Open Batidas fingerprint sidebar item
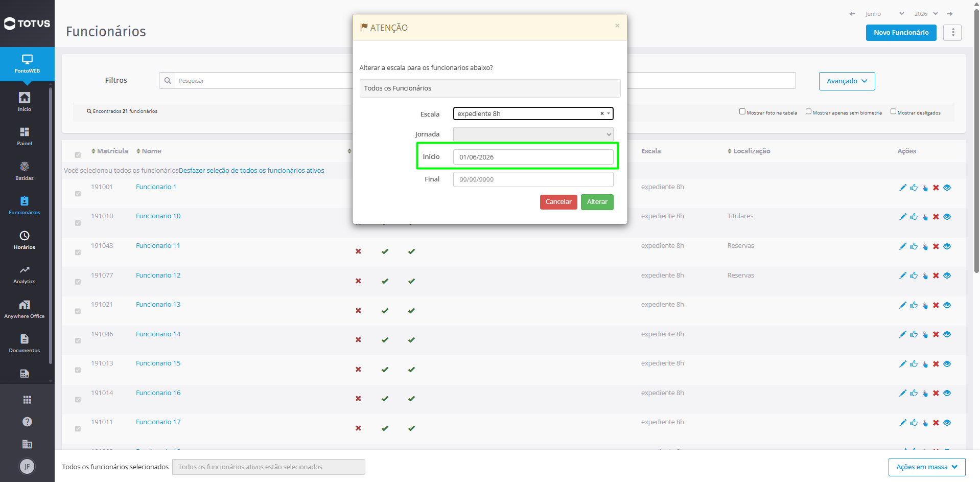The width and height of the screenshot is (980, 482). (x=25, y=171)
